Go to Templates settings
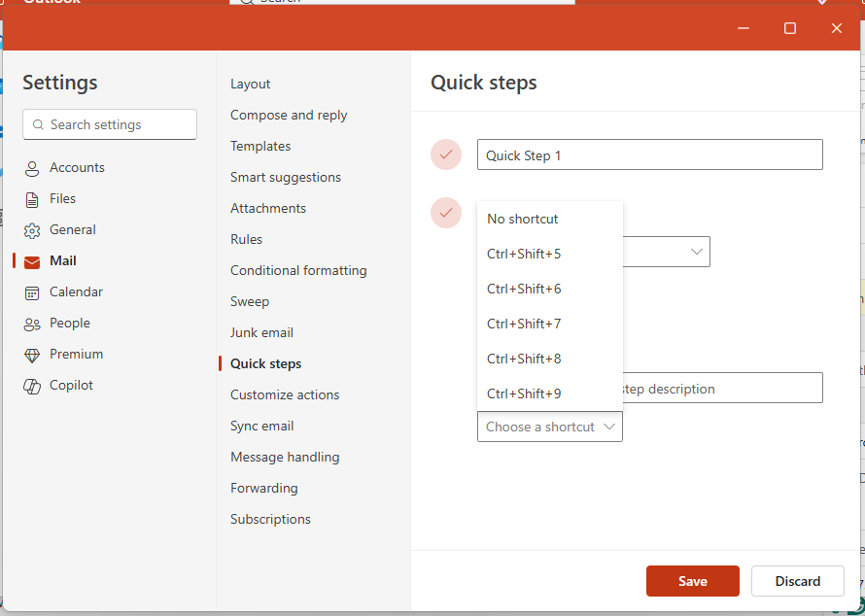 click(260, 146)
